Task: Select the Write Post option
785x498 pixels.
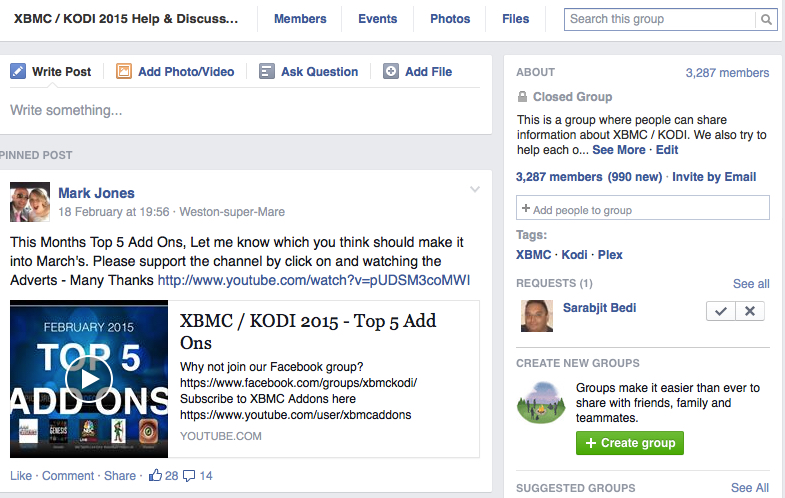Action: coord(62,72)
